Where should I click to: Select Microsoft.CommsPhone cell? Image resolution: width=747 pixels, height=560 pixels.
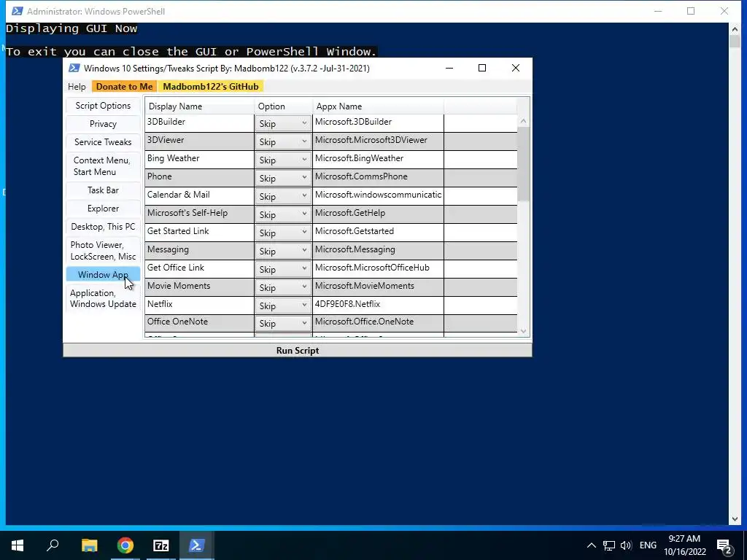378,177
